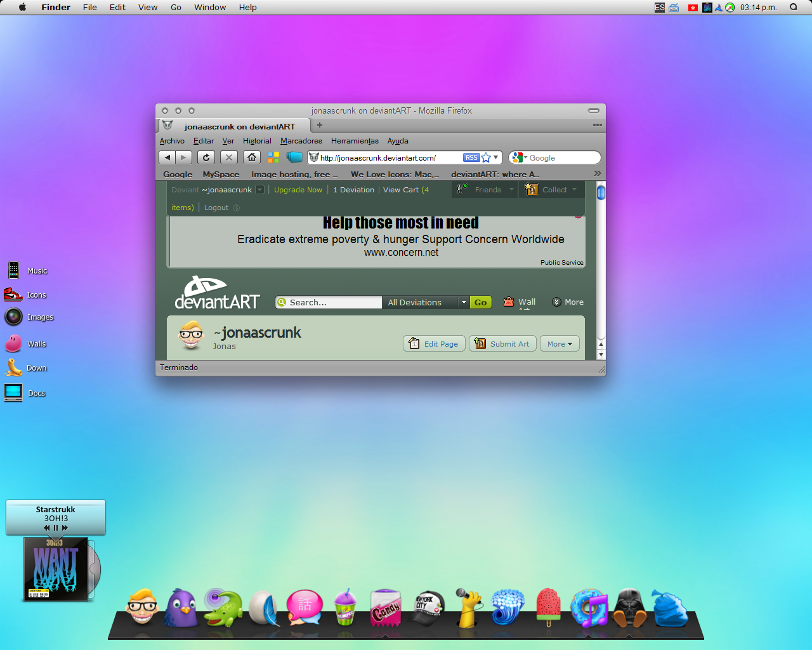Reload the page in Firefox

(x=206, y=157)
